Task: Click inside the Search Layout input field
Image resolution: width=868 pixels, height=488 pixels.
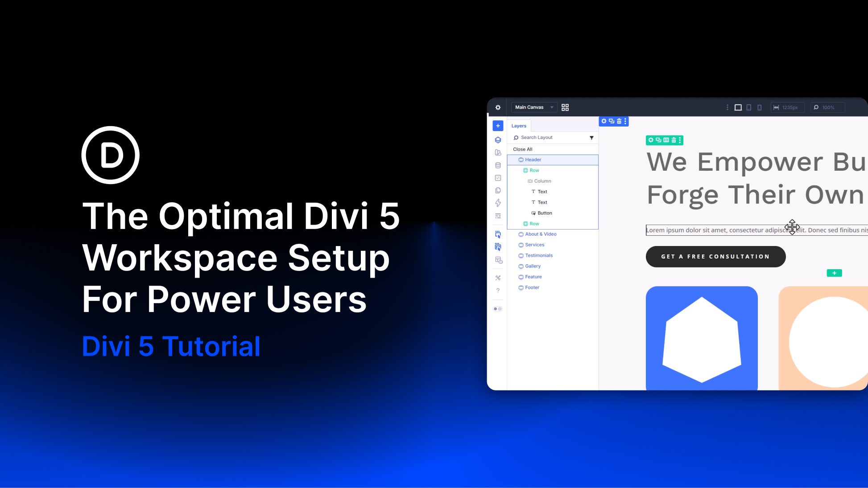Action: (x=540, y=137)
